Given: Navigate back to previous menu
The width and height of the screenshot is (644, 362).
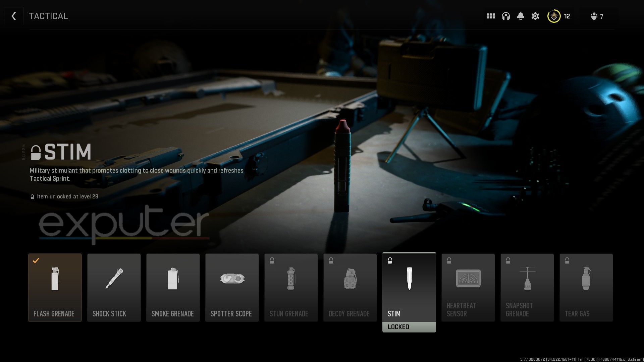Looking at the screenshot, I should 14,16.
